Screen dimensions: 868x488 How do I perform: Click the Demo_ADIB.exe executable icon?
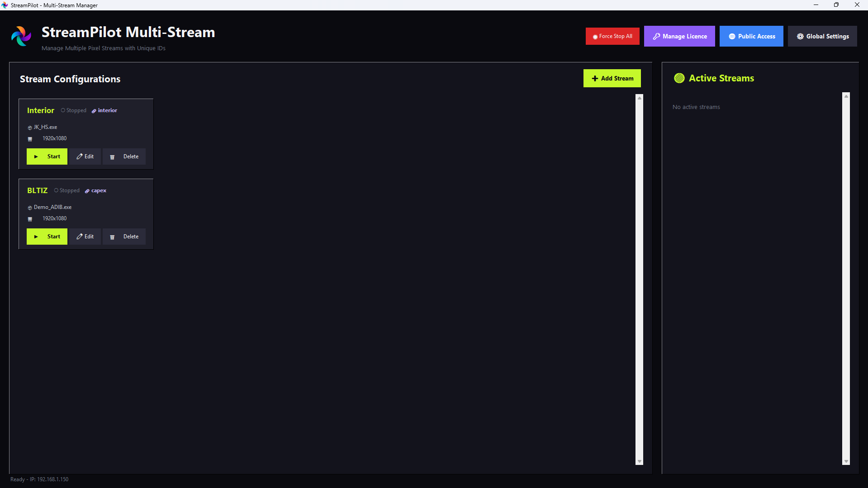(x=30, y=208)
